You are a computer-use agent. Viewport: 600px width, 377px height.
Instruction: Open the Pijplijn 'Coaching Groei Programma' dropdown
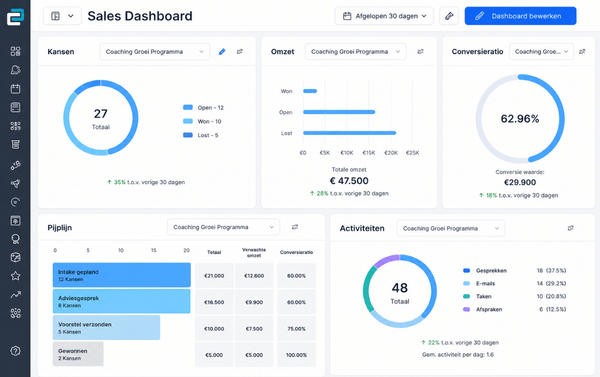tap(223, 227)
